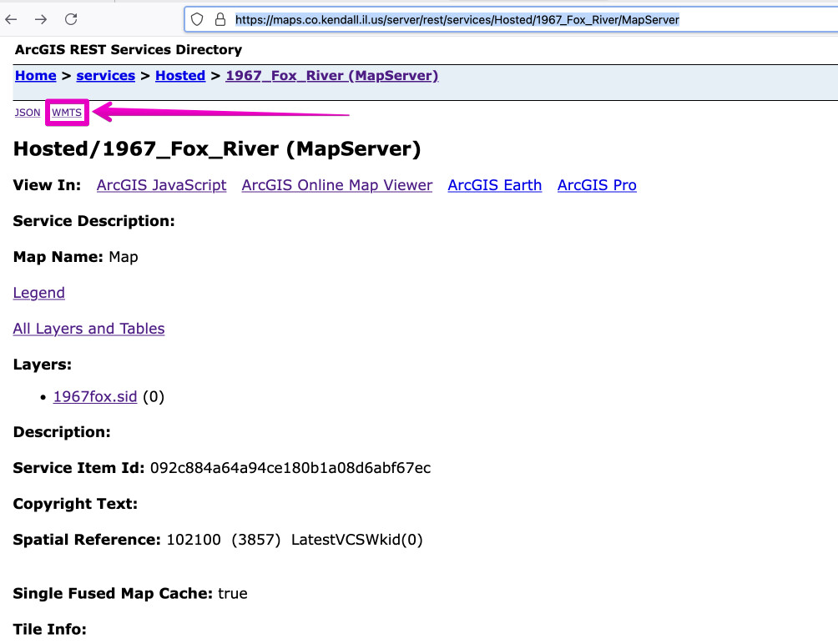Click the browser forward arrow
Viewport: 838px width, 644px height.
click(x=41, y=19)
